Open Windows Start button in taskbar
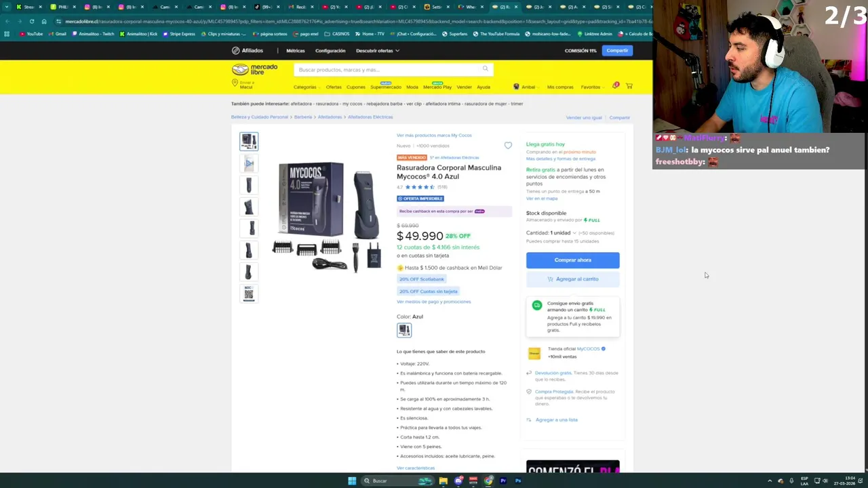This screenshot has width=868, height=488. tap(352, 481)
